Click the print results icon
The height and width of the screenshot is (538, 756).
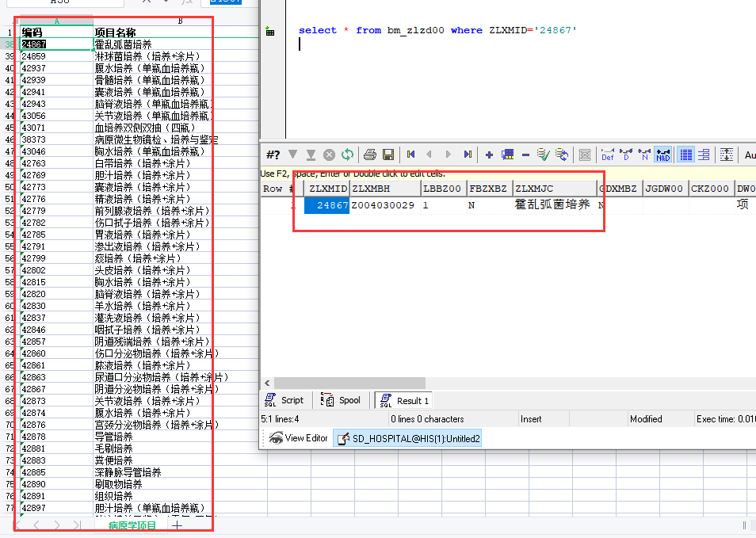point(369,155)
